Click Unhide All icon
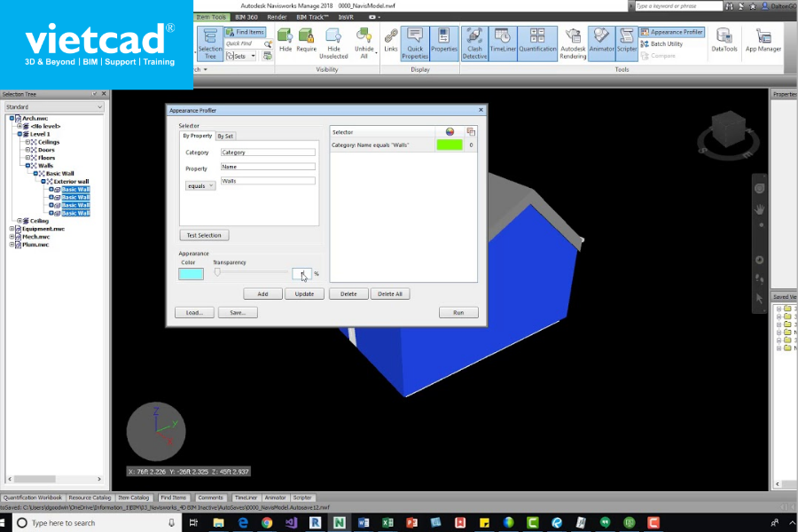798x532 pixels. 364,43
